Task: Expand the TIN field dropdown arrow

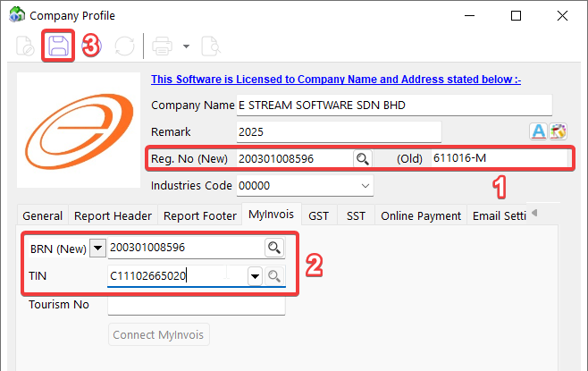Action: [255, 276]
